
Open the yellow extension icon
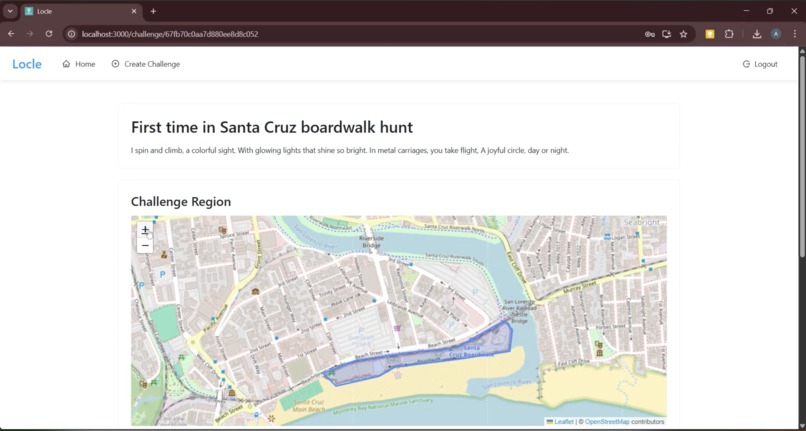click(710, 34)
